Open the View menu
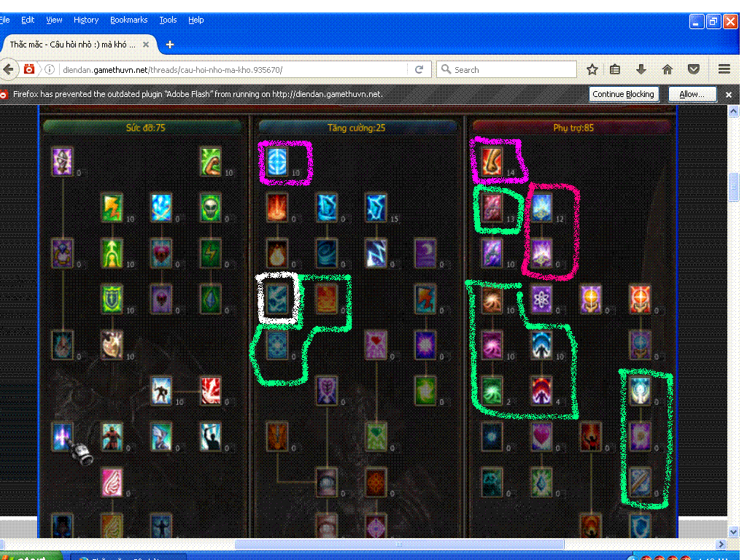This screenshot has width=747, height=560. tap(54, 20)
